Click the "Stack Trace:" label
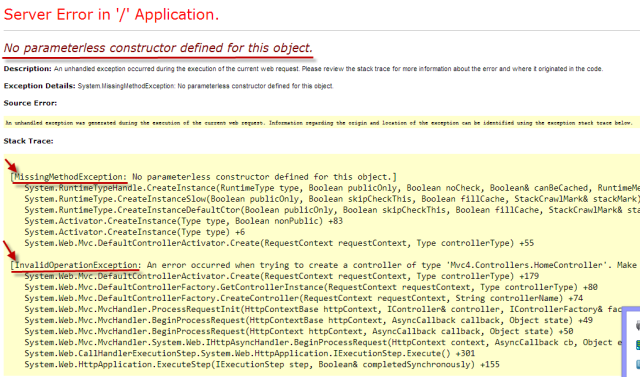This screenshot has width=640, height=377. (29, 141)
